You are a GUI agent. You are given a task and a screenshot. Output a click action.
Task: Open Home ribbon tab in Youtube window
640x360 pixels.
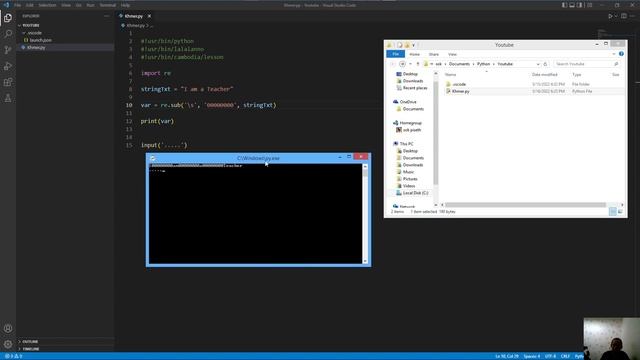point(415,54)
